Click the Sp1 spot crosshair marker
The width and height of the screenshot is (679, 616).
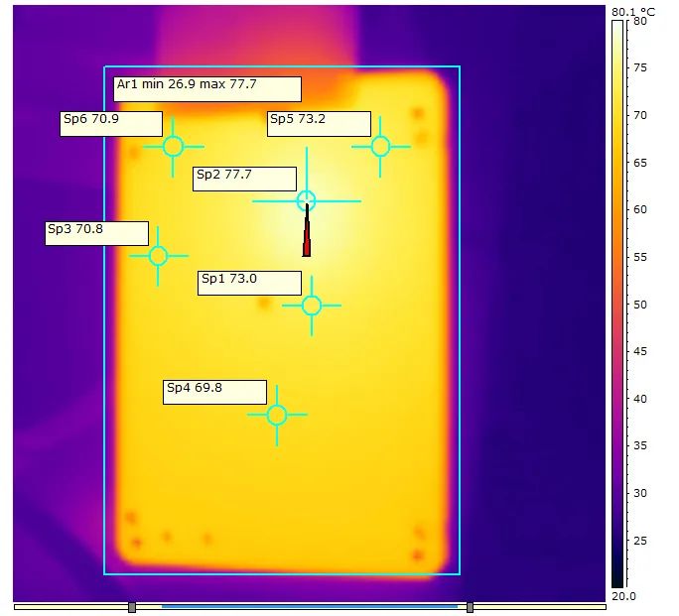click(x=312, y=305)
